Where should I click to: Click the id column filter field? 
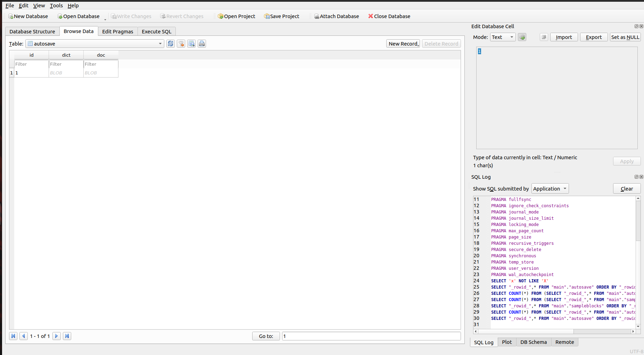click(x=31, y=64)
